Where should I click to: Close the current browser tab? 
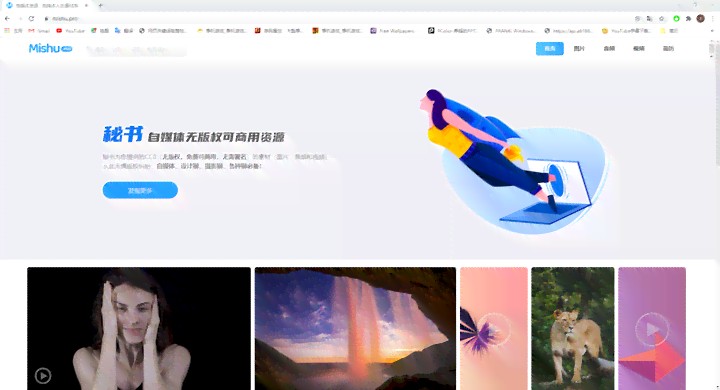click(x=86, y=6)
